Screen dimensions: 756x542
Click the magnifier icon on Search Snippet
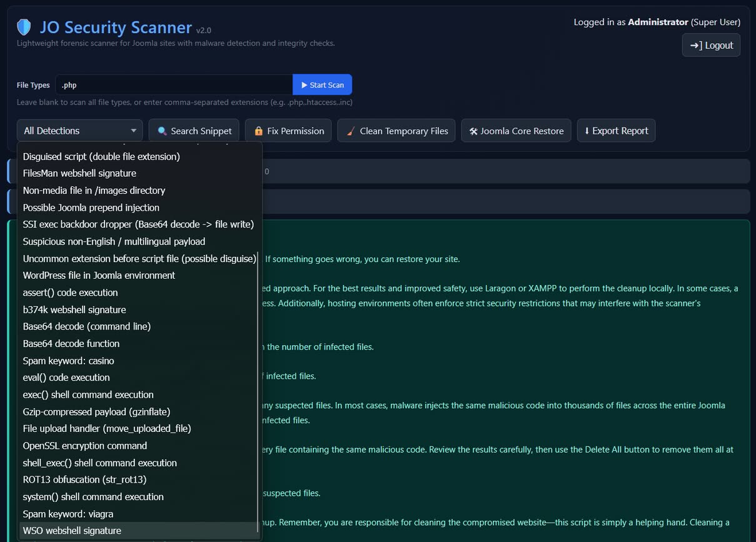pyautogui.click(x=162, y=131)
